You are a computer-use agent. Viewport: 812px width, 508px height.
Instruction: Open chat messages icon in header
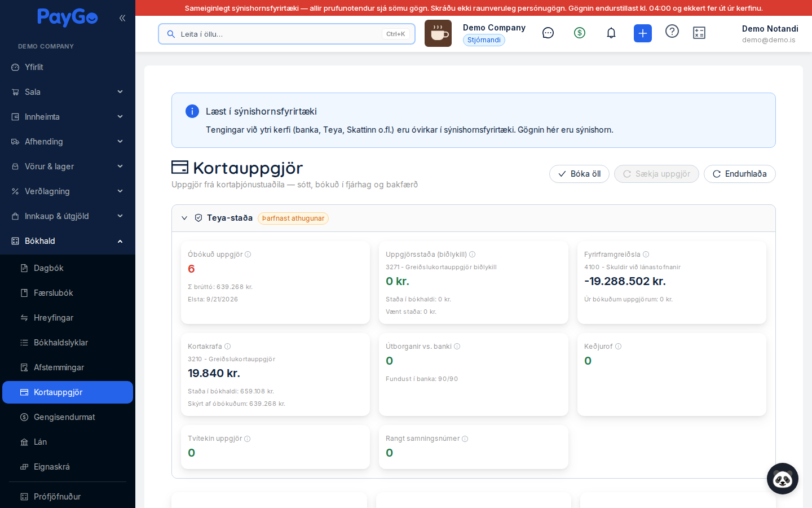(x=548, y=33)
